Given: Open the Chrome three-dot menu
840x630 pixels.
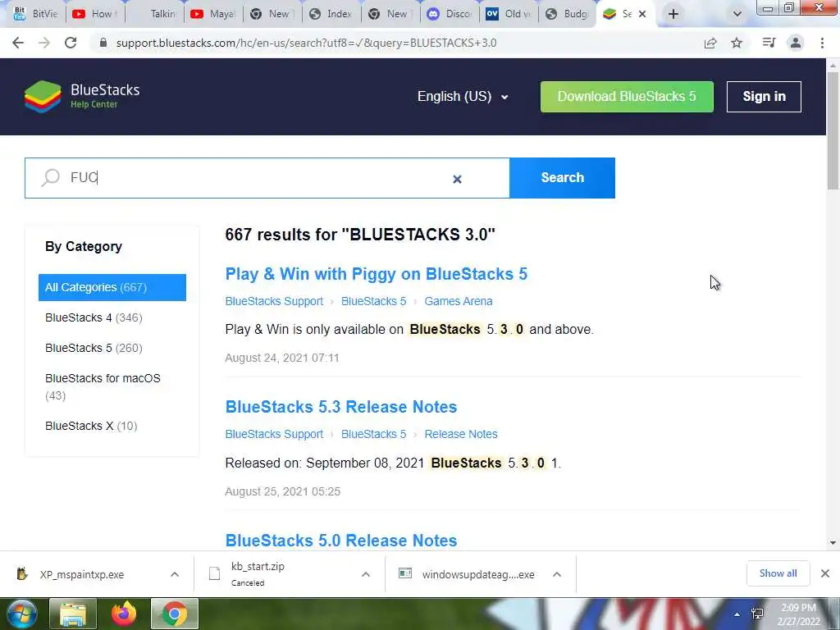Looking at the screenshot, I should (x=822, y=43).
